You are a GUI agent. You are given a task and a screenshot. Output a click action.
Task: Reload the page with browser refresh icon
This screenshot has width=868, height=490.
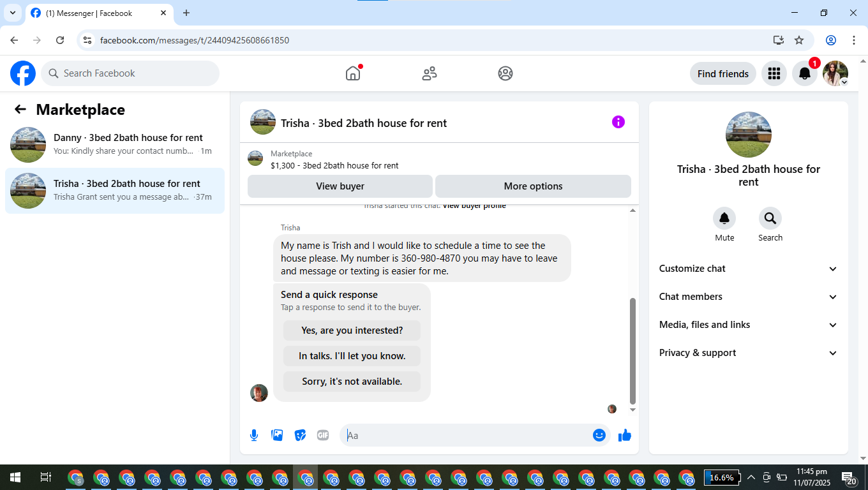click(x=60, y=40)
